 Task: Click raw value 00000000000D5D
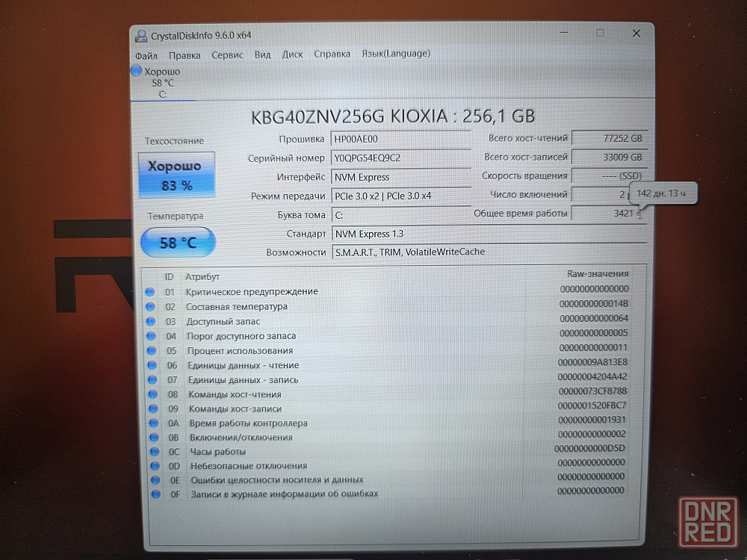pos(590,448)
